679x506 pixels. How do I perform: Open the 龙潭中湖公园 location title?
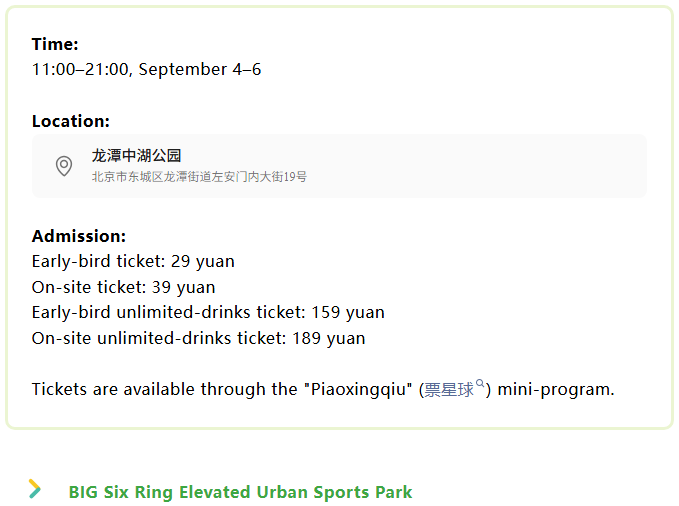click(x=136, y=156)
